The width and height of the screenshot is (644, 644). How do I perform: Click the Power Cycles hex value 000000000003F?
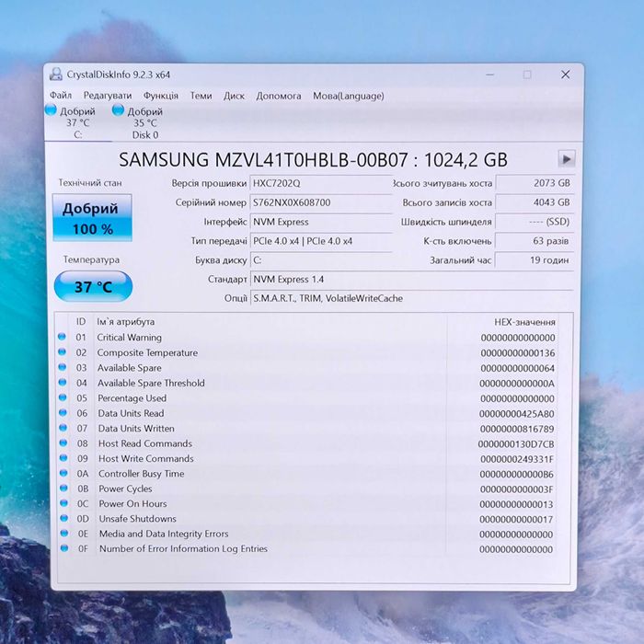point(516,489)
